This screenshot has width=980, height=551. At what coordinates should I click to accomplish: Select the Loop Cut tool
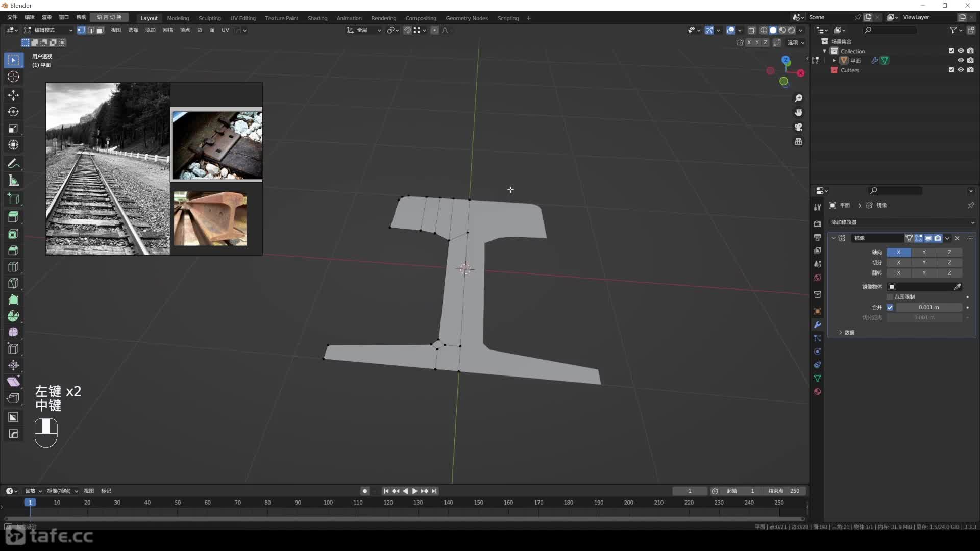pyautogui.click(x=13, y=267)
